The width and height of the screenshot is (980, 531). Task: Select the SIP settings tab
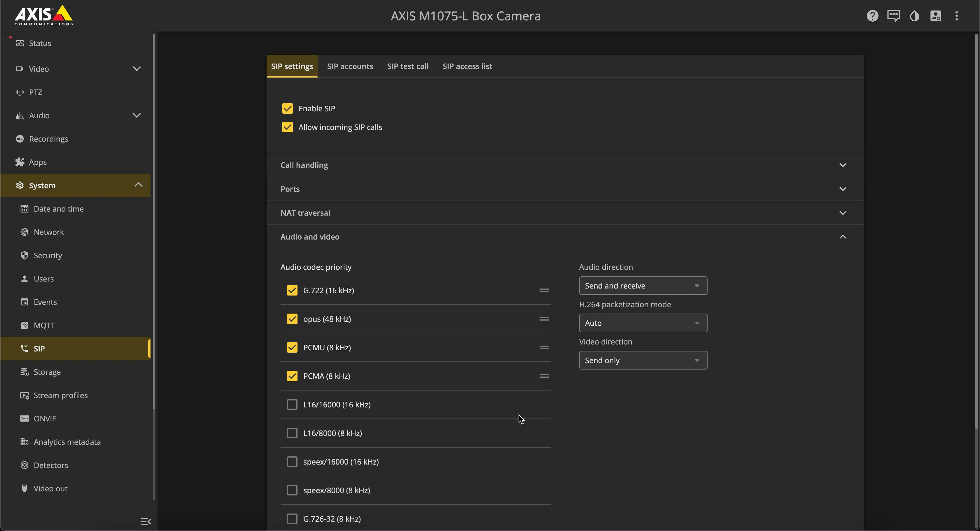coord(292,66)
